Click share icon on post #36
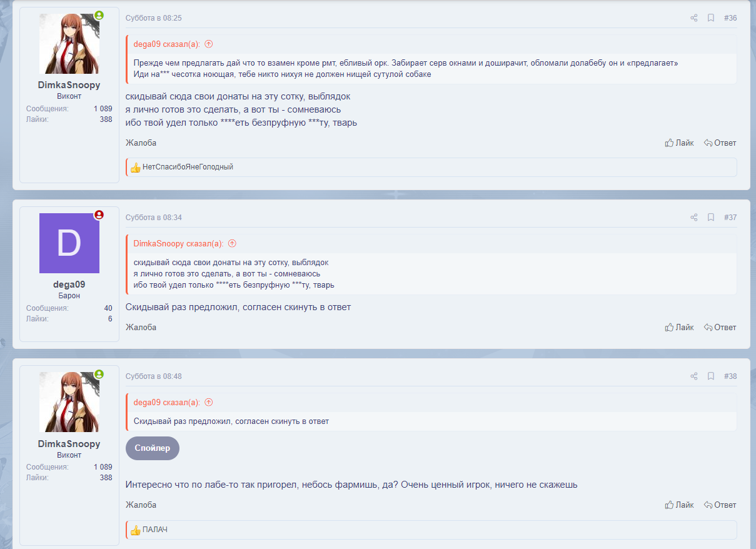 pyautogui.click(x=693, y=18)
